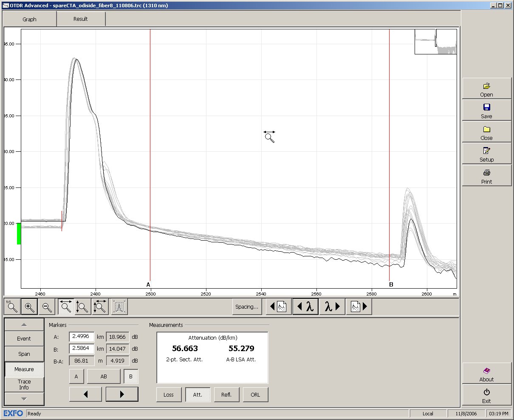Move marker right with arrow button
The width and height of the screenshot is (514, 420).
[x=122, y=394]
